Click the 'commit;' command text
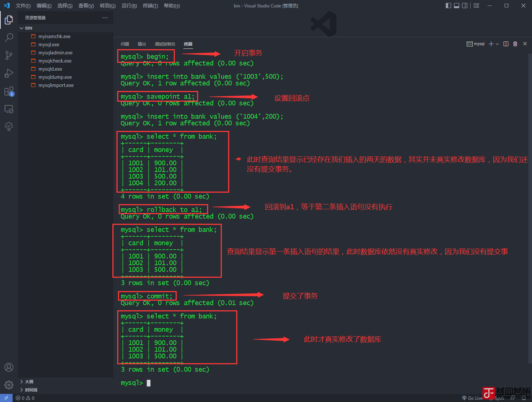Screen dimensions: 532x402 160,296
